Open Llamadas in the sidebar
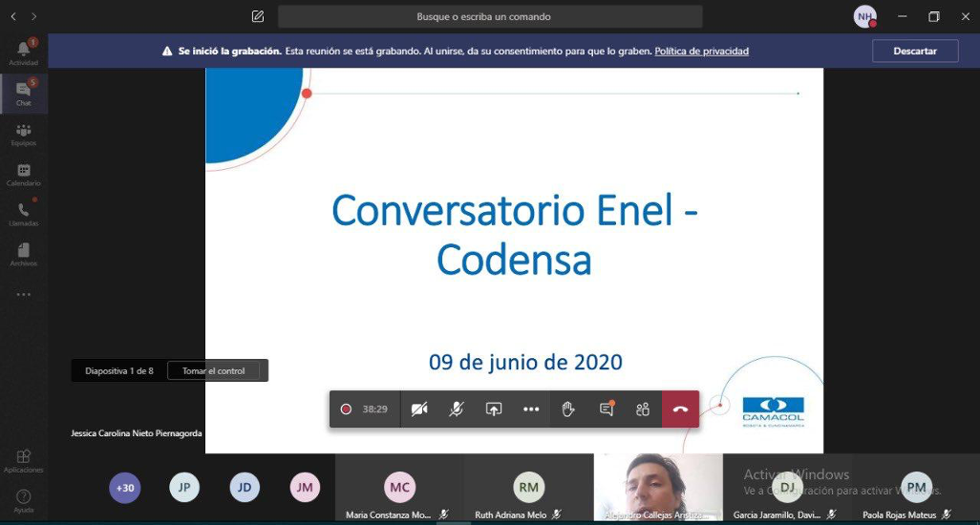This screenshot has height=525, width=980. [x=24, y=214]
